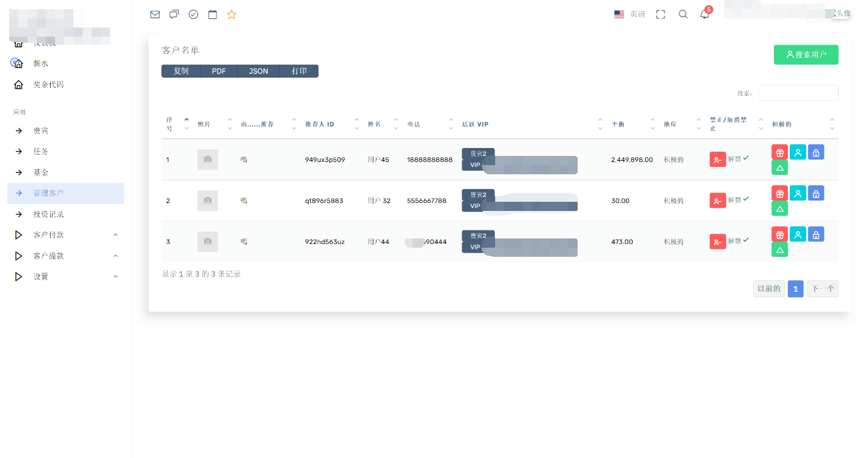
Task: Click the 复制 export button
Action: pyautogui.click(x=181, y=71)
